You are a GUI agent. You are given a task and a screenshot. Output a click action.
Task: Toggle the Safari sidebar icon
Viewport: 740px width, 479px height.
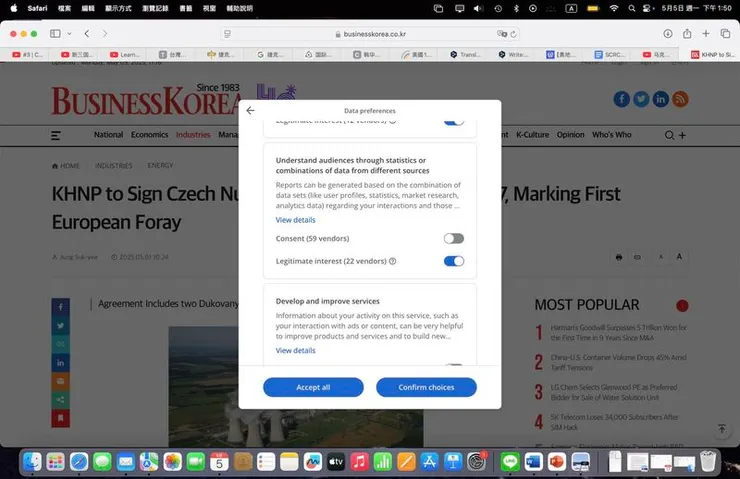pos(55,34)
